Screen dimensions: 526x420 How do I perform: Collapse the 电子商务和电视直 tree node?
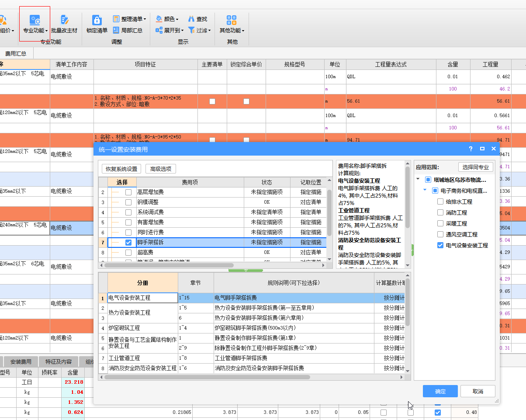point(425,191)
